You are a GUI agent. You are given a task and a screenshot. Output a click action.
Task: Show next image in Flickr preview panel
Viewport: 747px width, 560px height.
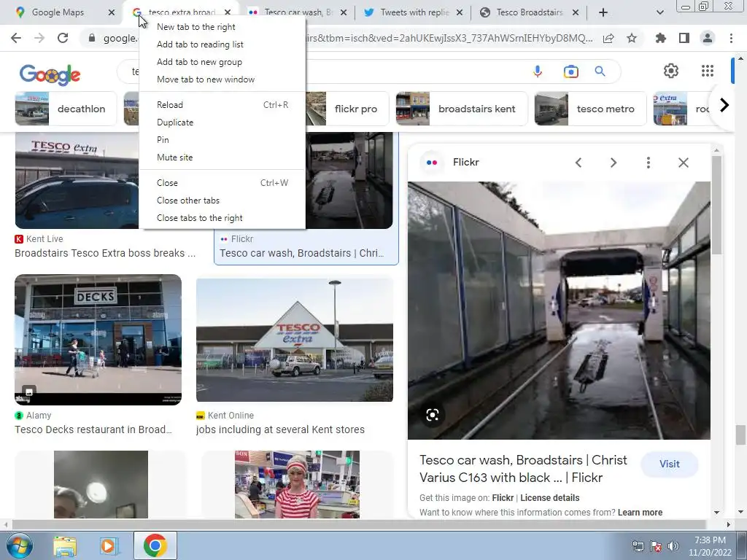click(x=613, y=163)
